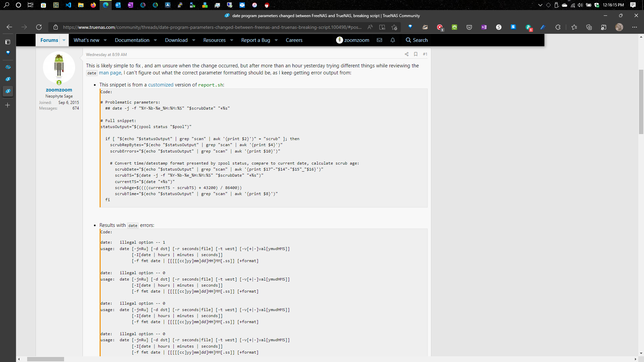
Task: Open the blue diamond browser extension
Action: pyautogui.click(x=410, y=27)
